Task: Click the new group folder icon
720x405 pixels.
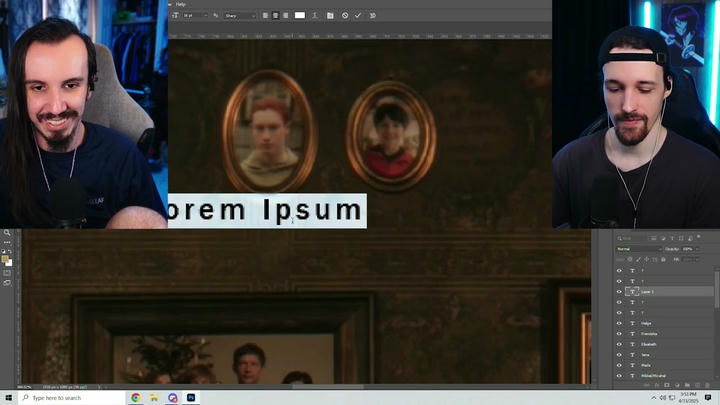Action: [x=687, y=385]
